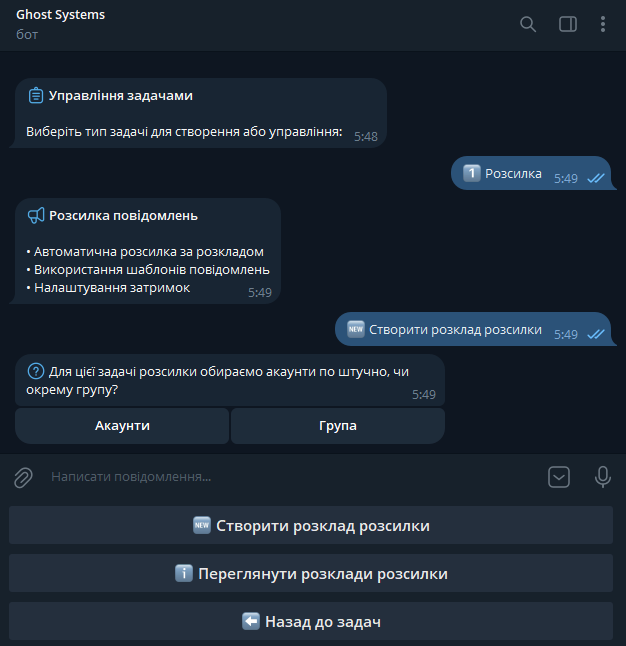
Task: Click the clipboard icon beside Управління задачами
Action: coord(36,96)
